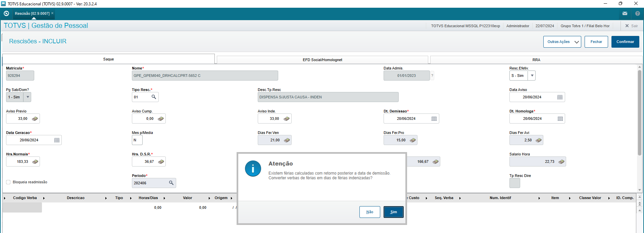Open calculator for Dias Fer.Ven field

tap(287, 140)
